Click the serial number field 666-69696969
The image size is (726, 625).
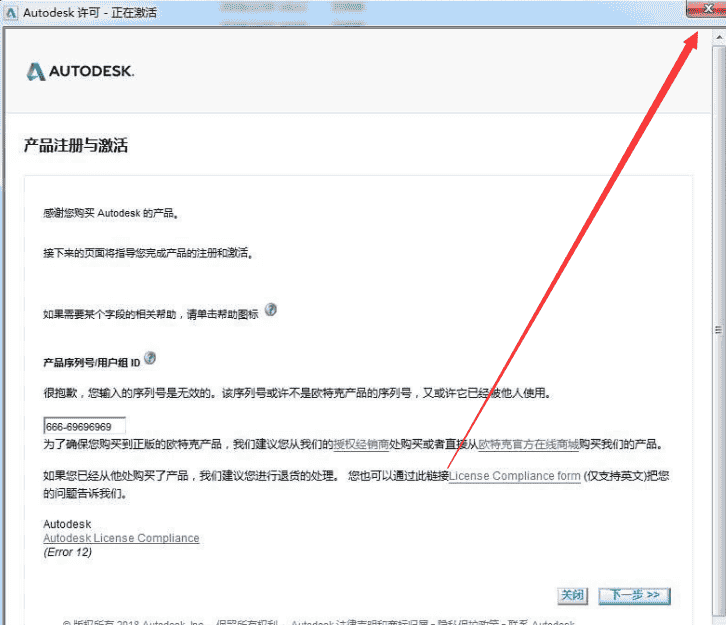pyautogui.click(x=84, y=426)
